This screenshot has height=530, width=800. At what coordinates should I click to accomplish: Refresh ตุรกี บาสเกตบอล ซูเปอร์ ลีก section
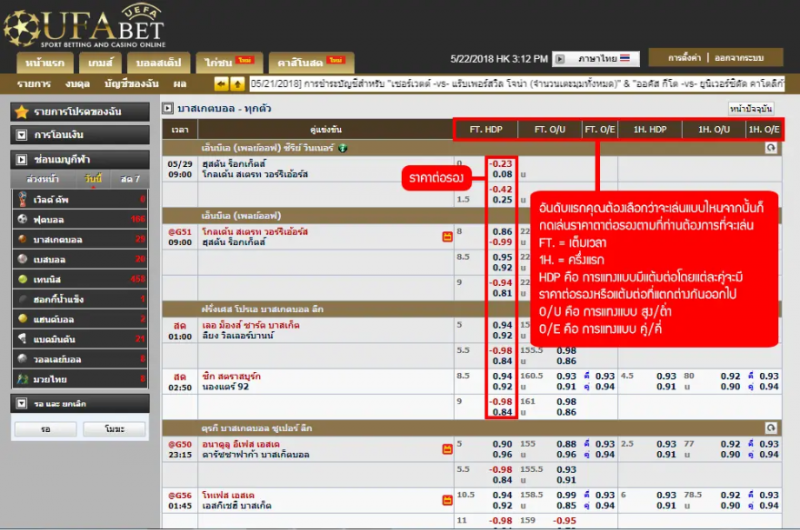pyautogui.click(x=771, y=427)
